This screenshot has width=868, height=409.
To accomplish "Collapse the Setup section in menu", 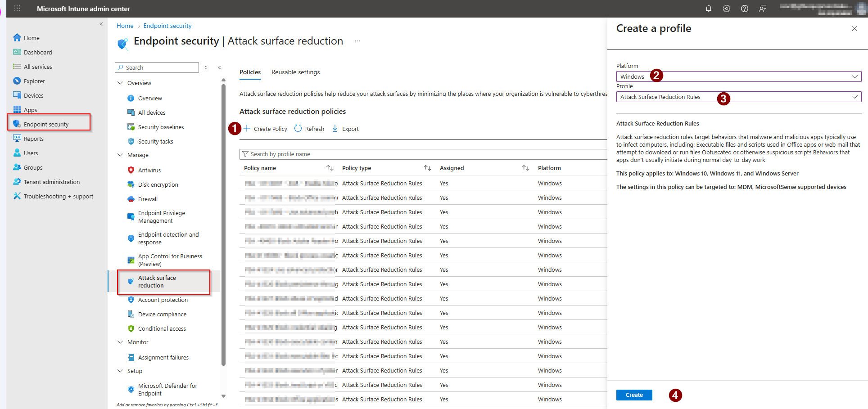I will 120,371.
